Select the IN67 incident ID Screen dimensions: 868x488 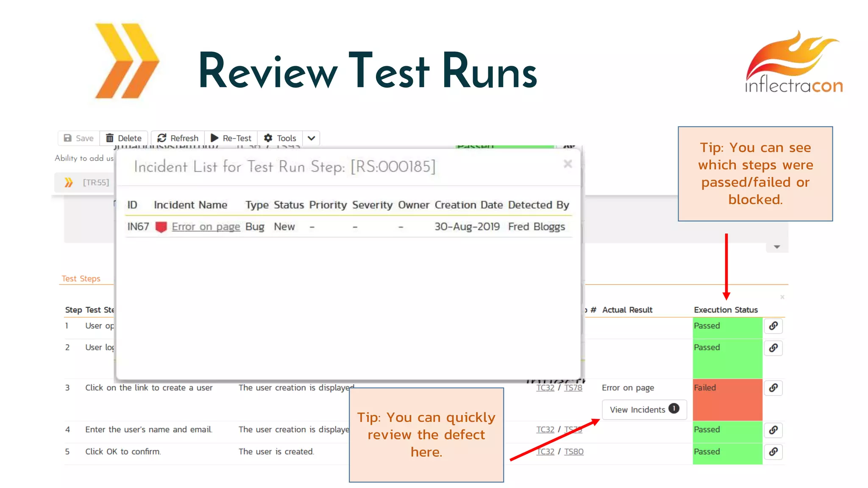pyautogui.click(x=138, y=227)
